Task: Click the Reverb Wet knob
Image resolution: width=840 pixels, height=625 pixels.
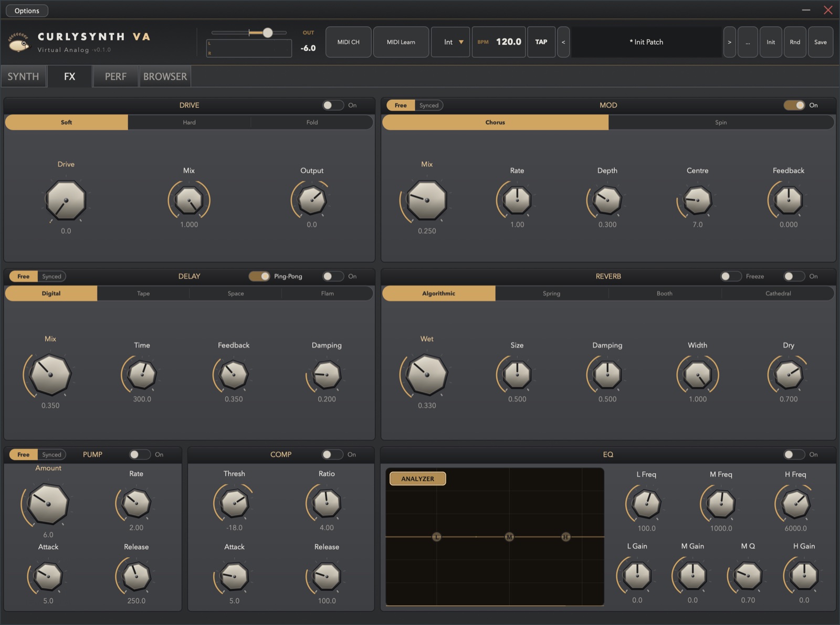Action: (427, 375)
